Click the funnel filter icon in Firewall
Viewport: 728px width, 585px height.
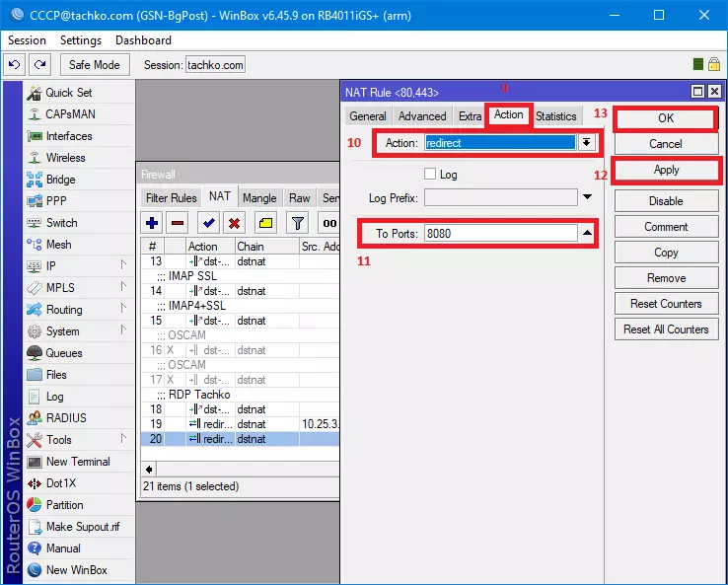(297, 223)
